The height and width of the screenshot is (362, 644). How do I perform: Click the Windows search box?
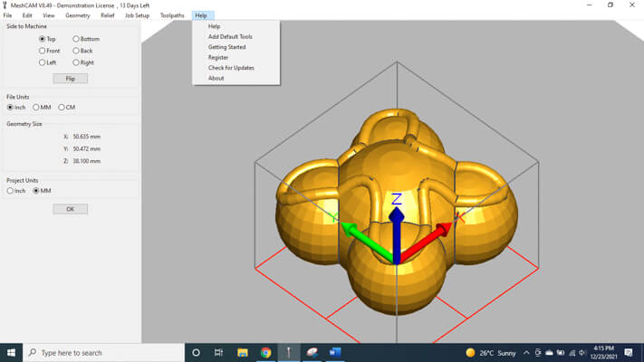[100, 352]
